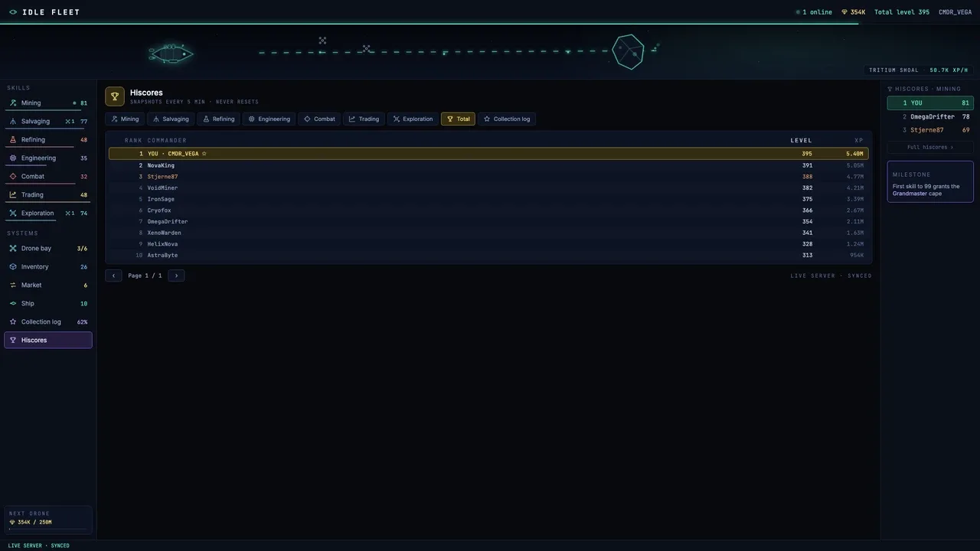The width and height of the screenshot is (980, 551).
Task: Click the Collection log star icon in sidebar
Action: click(13, 322)
